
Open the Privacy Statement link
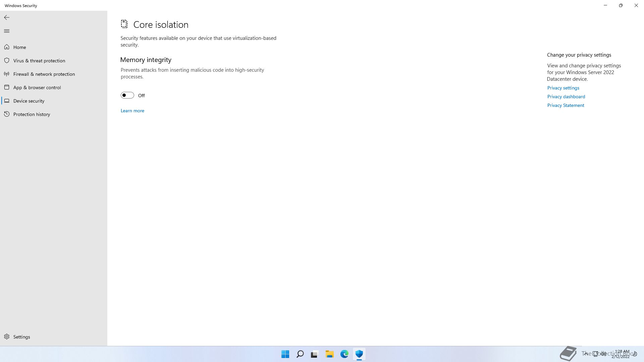[566, 105]
